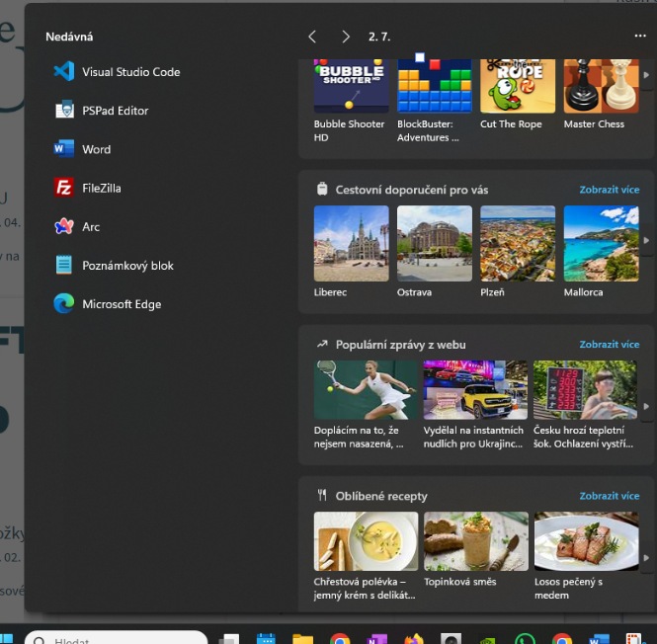Click the suitcase icon beside Cestovní doporučení

[322, 189]
